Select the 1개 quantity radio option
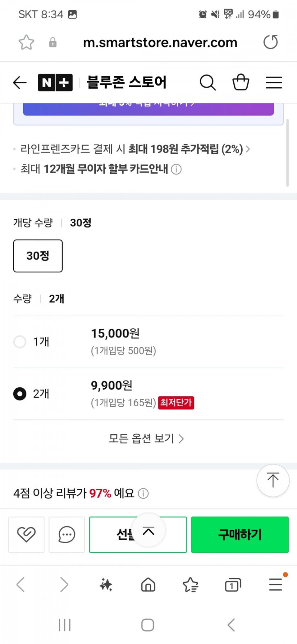 coord(20,342)
